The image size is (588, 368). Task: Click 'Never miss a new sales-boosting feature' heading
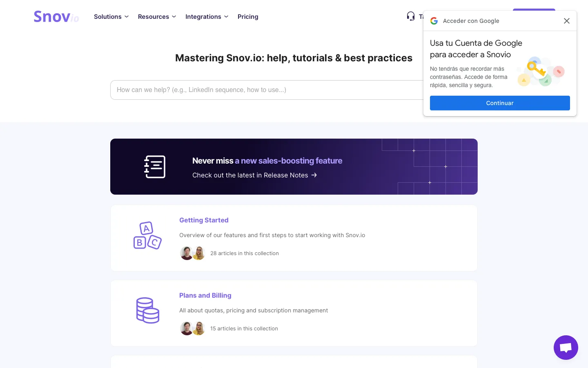(x=267, y=161)
